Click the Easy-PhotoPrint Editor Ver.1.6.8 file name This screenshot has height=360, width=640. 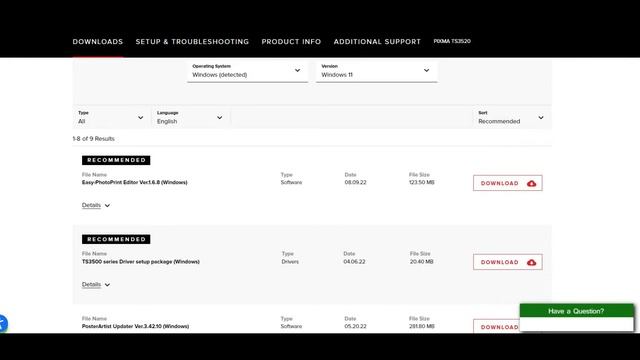point(135,182)
